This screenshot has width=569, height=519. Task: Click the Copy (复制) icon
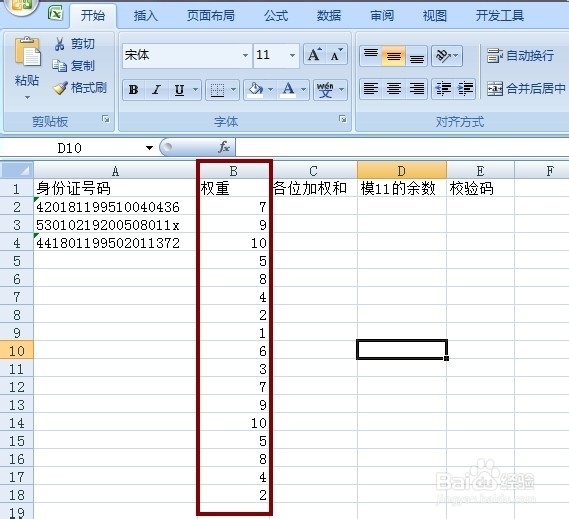pyautogui.click(x=60, y=66)
